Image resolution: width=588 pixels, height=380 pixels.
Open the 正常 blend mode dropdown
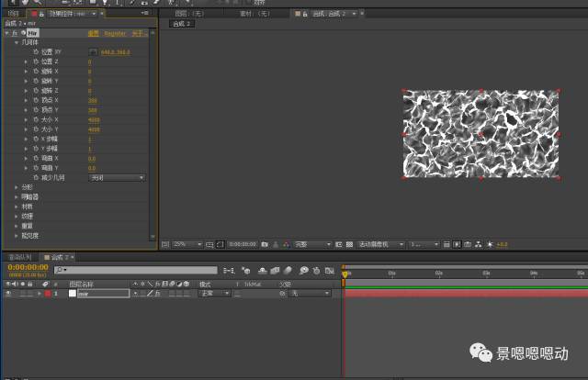pos(214,294)
